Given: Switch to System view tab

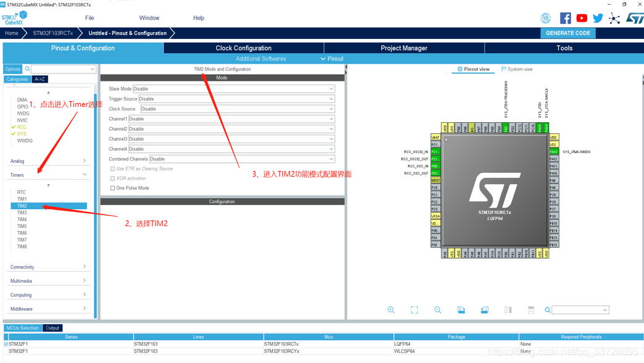Looking at the screenshot, I should point(517,69).
